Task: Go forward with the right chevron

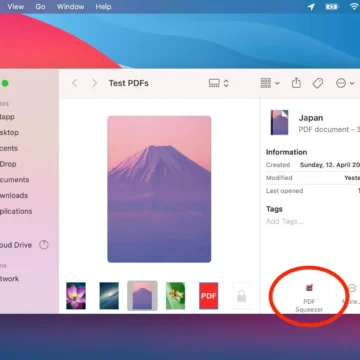Action: pos(95,83)
